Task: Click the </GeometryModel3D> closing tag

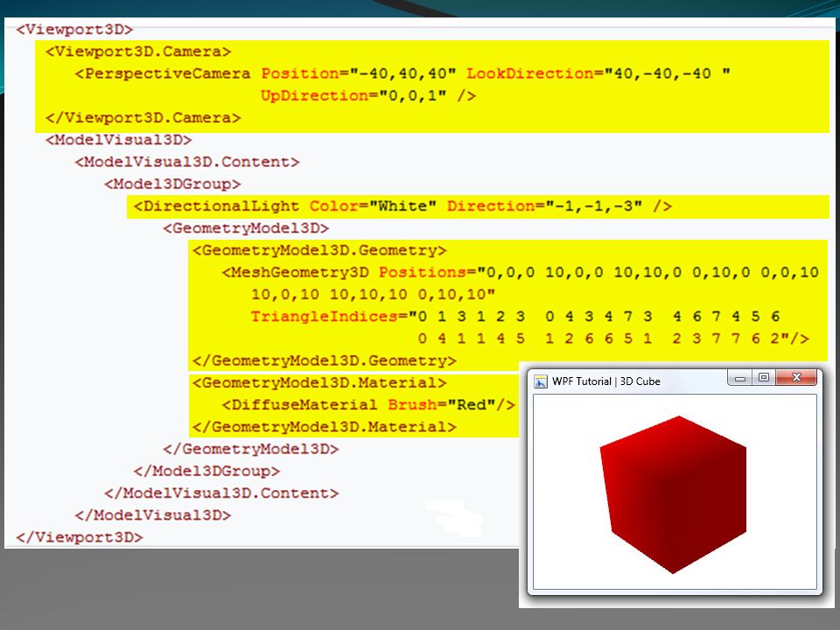Action: [x=251, y=449]
